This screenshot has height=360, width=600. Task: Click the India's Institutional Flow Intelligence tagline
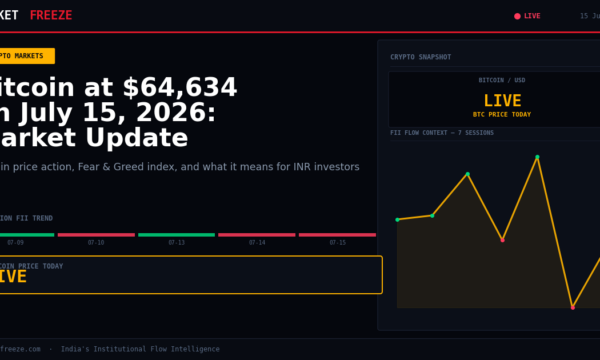(x=140, y=349)
